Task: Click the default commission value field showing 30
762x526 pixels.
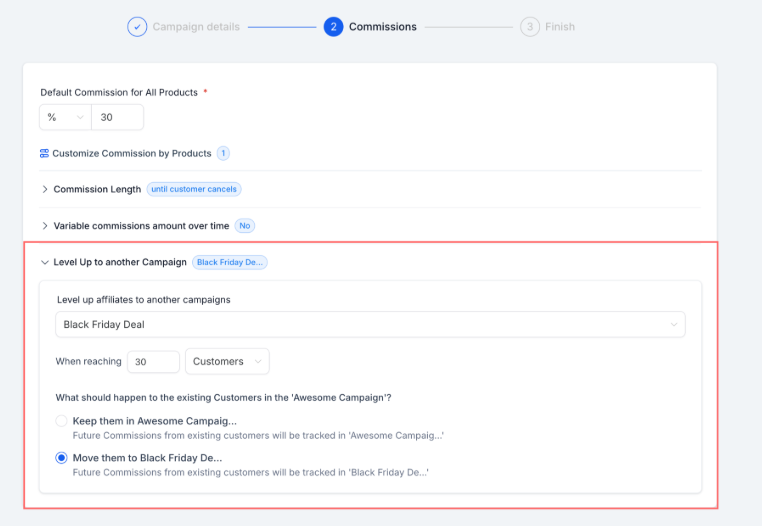Action: pyautogui.click(x=117, y=117)
